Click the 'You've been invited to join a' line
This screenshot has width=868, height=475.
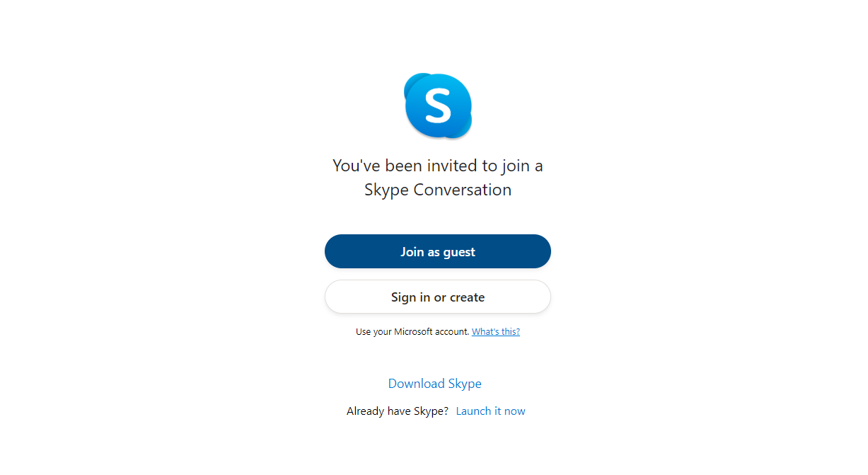[x=437, y=166]
